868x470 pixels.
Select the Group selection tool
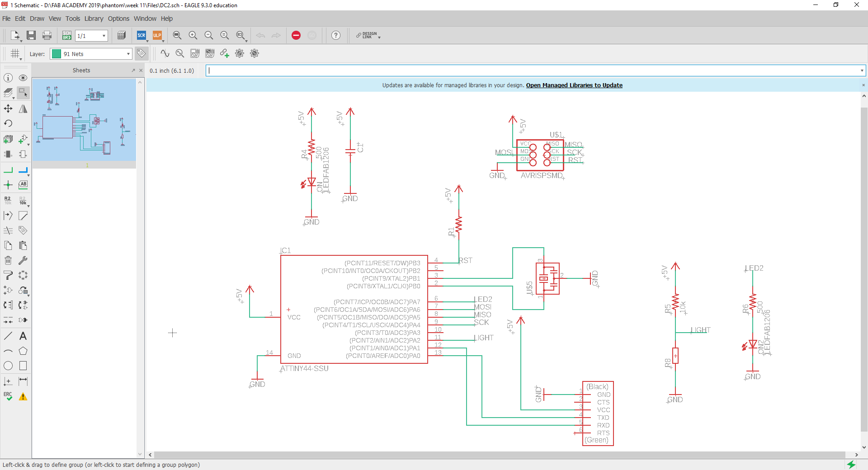pos(23,93)
